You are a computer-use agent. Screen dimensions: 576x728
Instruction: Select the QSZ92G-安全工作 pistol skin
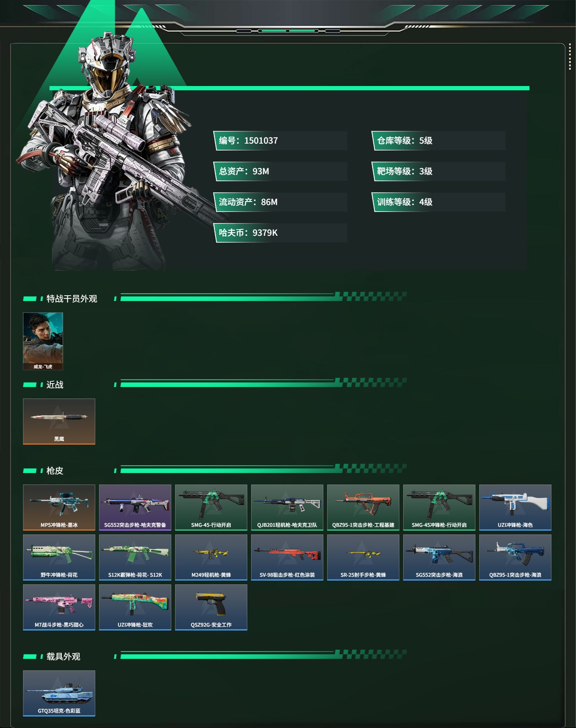[211, 607]
